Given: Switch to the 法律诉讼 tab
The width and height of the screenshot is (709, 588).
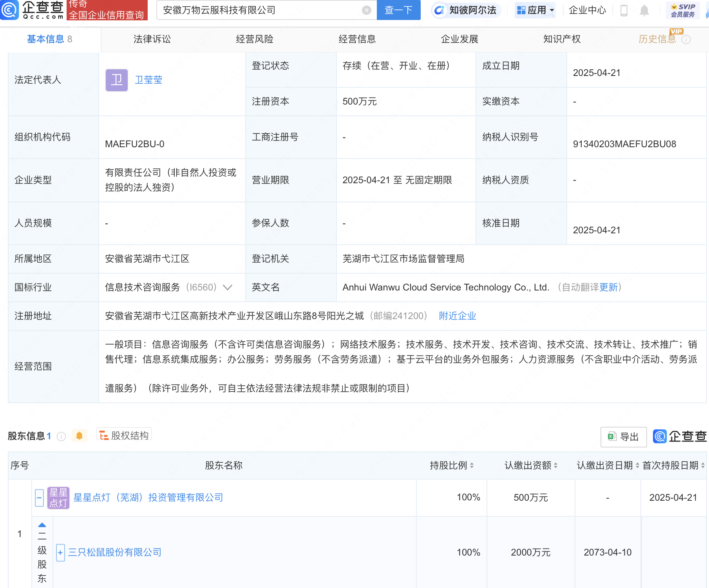Looking at the screenshot, I should (152, 39).
